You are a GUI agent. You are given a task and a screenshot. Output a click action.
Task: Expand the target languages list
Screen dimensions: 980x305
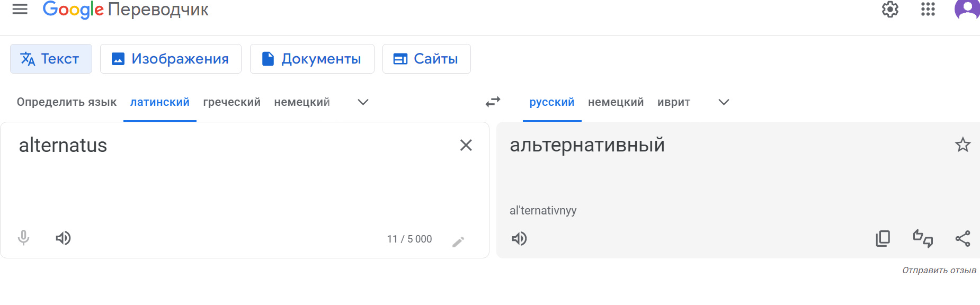[724, 102]
